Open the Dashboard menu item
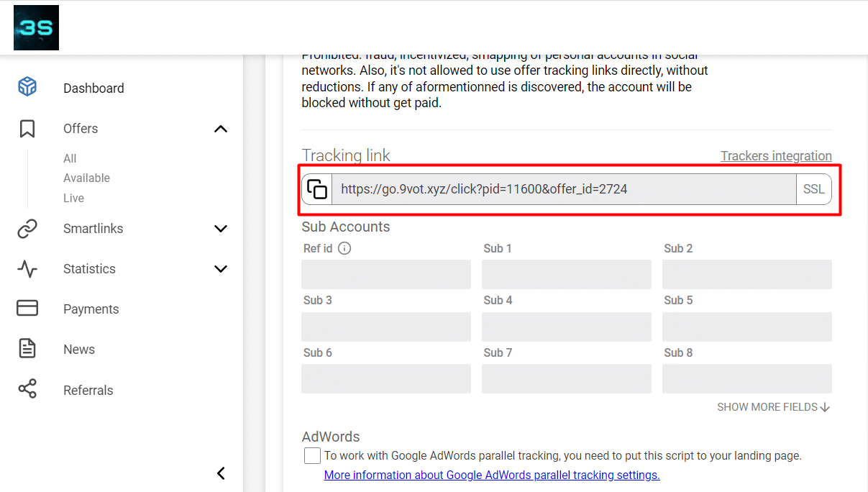Image resolution: width=868 pixels, height=492 pixels. tap(93, 88)
